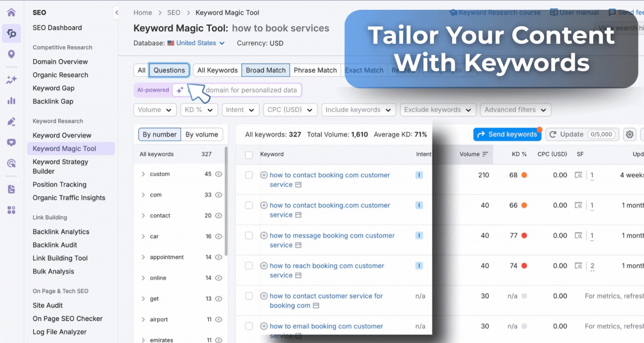Open Advanced filters dropdown

[516, 110]
